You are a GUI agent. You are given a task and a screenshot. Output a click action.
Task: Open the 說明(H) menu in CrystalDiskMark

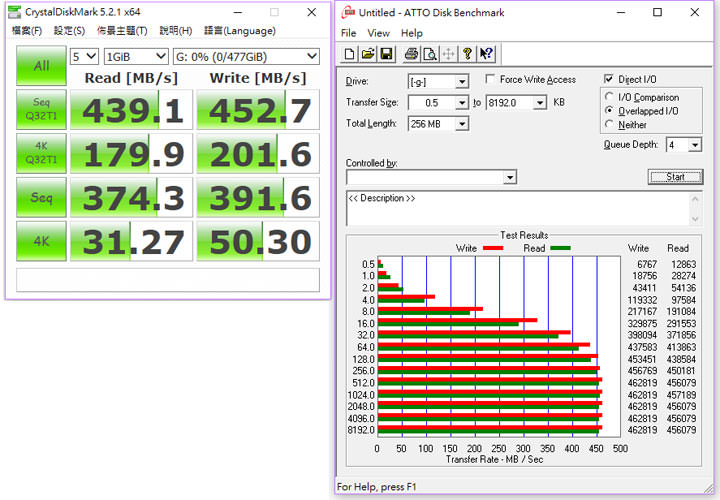pos(176,31)
